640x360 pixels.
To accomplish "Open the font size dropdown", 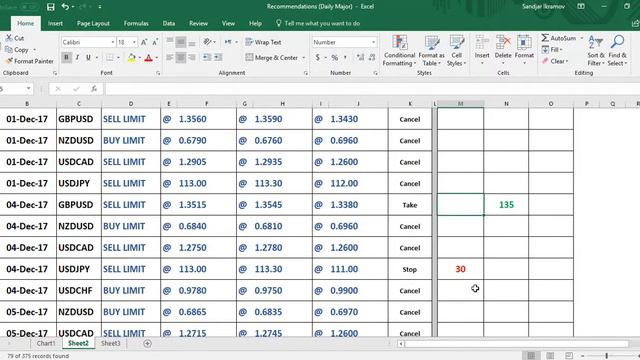I will click(134, 42).
